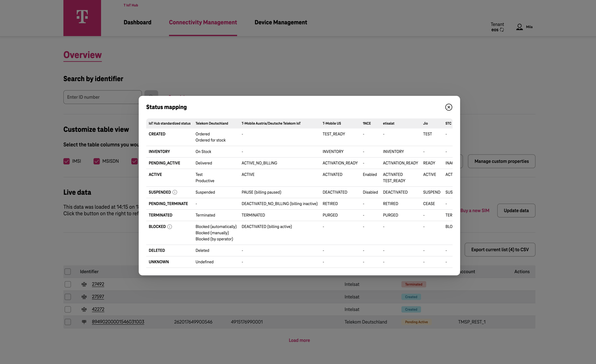The height and width of the screenshot is (364, 596).
Task: Open the Device Management tab
Action: click(281, 22)
